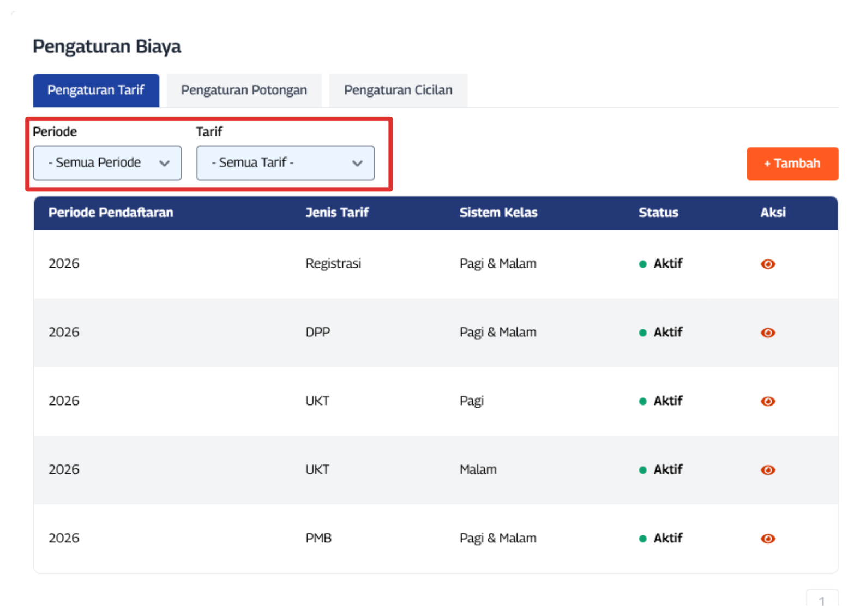The image size is (866, 616).
Task: Open the eye icon for UKT Pagi
Action: (767, 402)
